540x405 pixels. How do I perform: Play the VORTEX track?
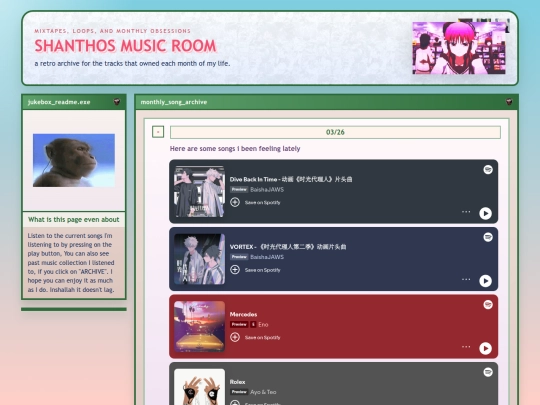485,281
